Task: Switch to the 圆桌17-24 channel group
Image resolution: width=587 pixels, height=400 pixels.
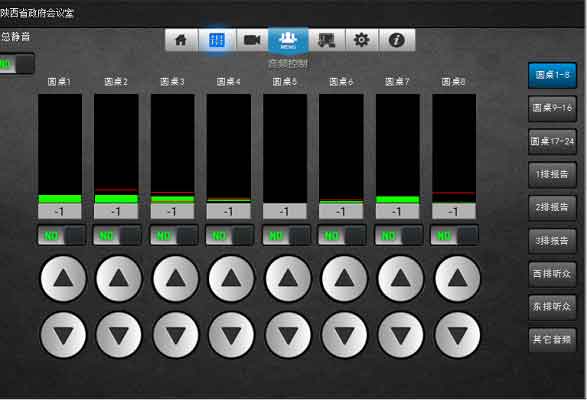Action: (552, 142)
